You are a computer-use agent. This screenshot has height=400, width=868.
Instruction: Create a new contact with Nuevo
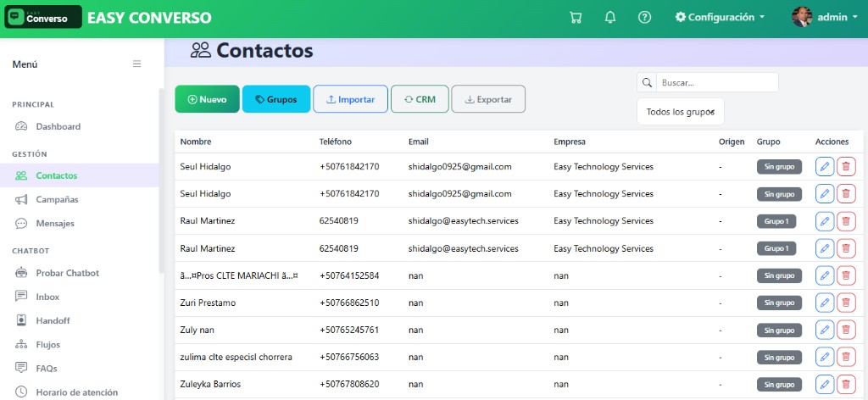point(207,99)
